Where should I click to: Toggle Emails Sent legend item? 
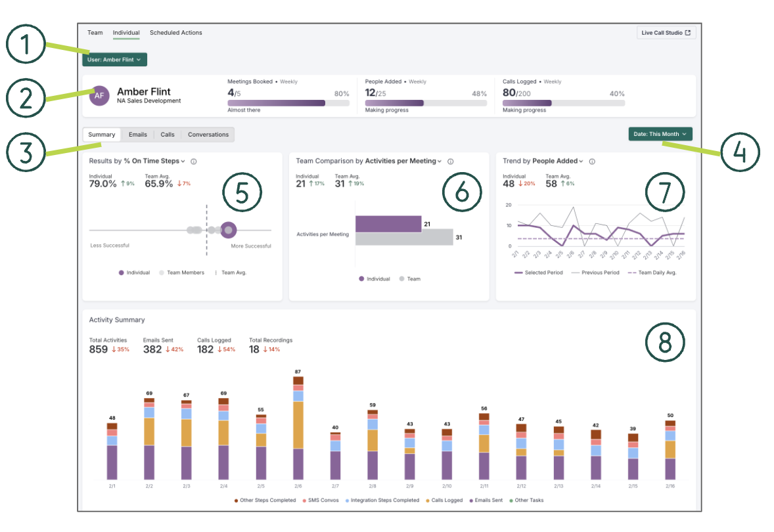(486, 500)
